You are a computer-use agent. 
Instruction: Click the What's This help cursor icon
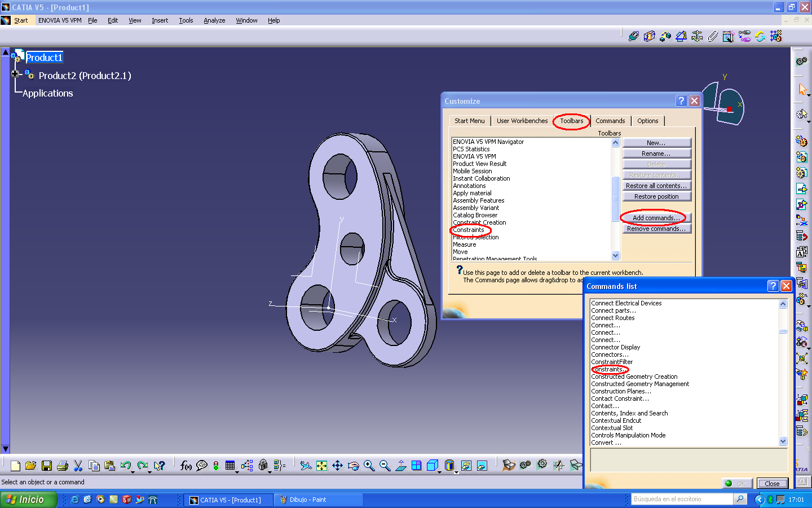160,466
